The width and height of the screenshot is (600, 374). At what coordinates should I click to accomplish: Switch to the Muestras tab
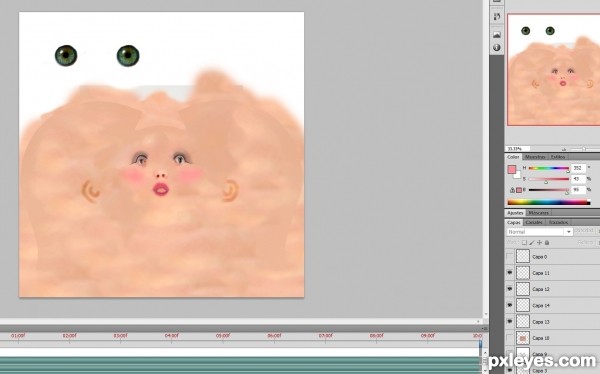coord(535,157)
